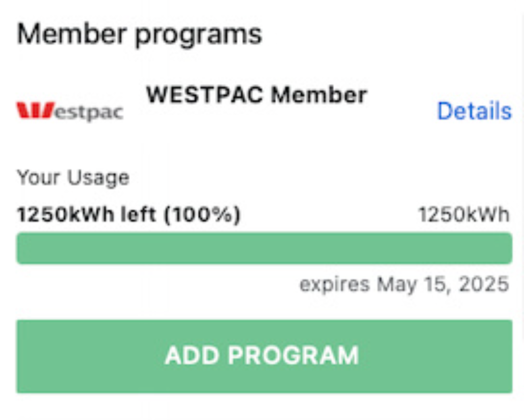Click the word PROGRAM on the green button
The height and width of the screenshot is (420, 524).
293,355
